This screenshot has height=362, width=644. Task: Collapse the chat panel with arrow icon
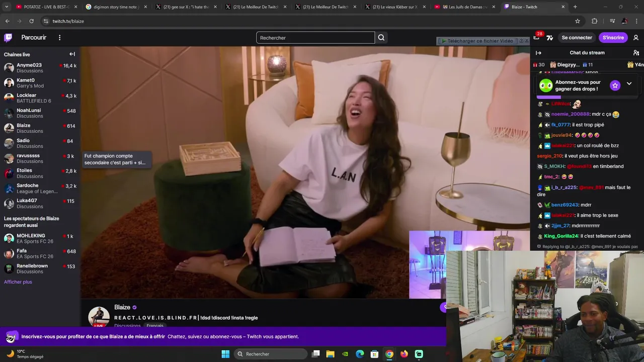coord(538,53)
